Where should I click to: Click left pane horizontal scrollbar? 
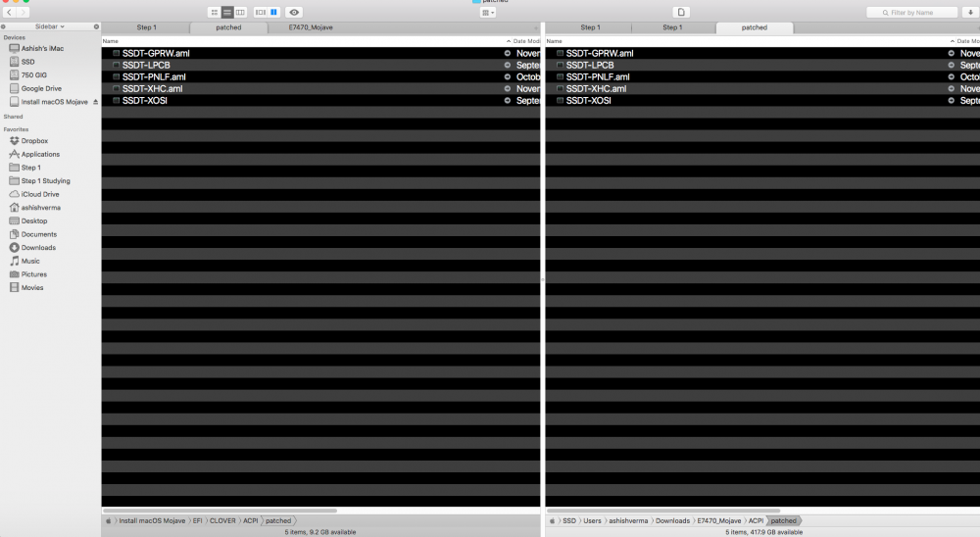[220, 511]
